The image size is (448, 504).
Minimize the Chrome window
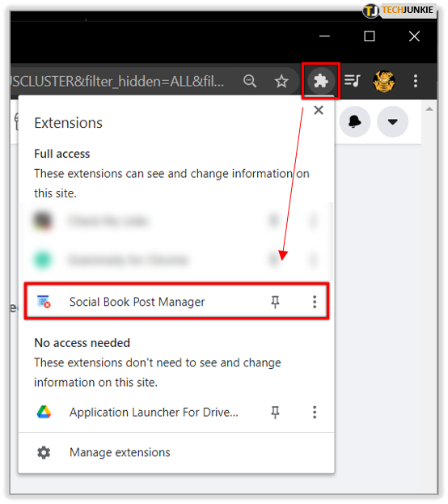(x=324, y=36)
